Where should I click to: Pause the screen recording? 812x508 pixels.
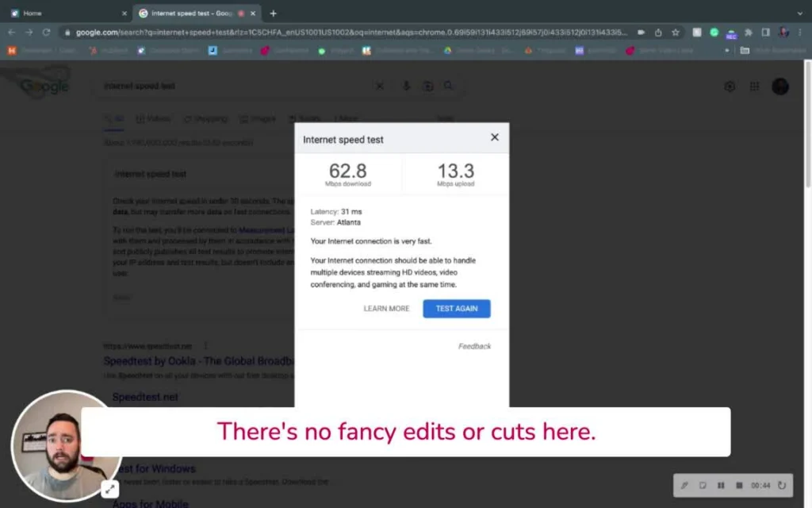click(x=721, y=485)
